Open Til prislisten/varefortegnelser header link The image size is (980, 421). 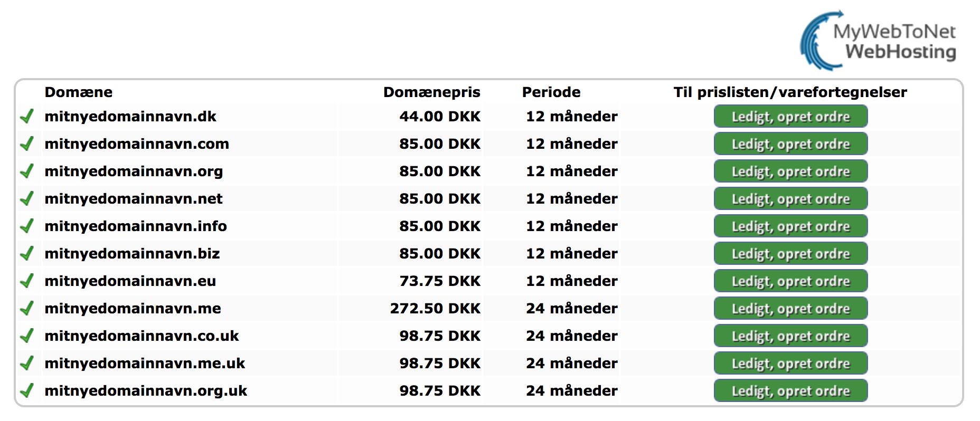coord(790,92)
